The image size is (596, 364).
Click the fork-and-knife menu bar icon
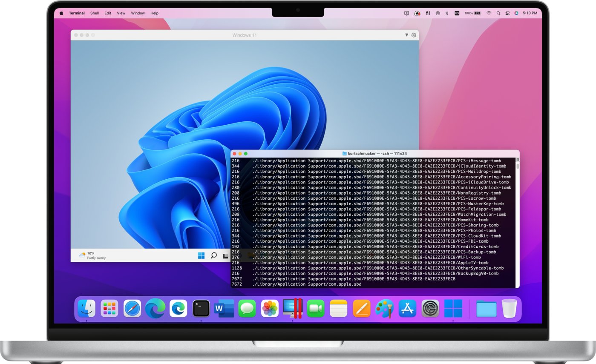tap(428, 13)
